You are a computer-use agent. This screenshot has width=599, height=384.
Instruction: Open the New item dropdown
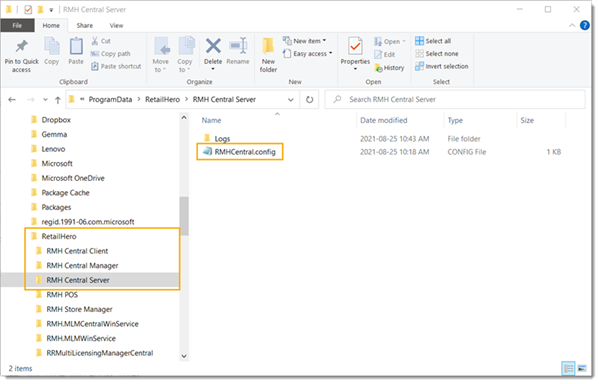tap(304, 41)
